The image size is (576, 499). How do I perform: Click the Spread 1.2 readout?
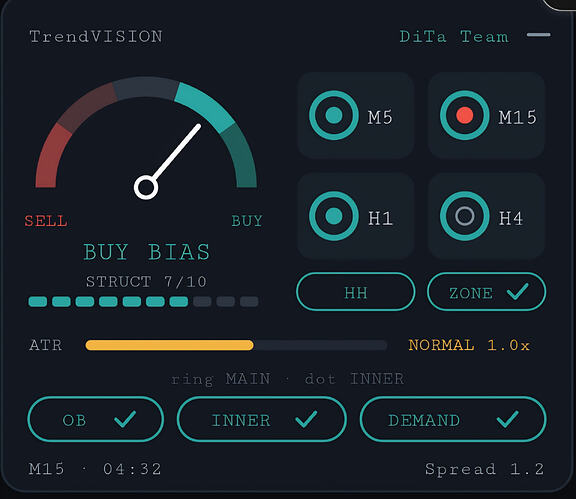click(x=485, y=469)
